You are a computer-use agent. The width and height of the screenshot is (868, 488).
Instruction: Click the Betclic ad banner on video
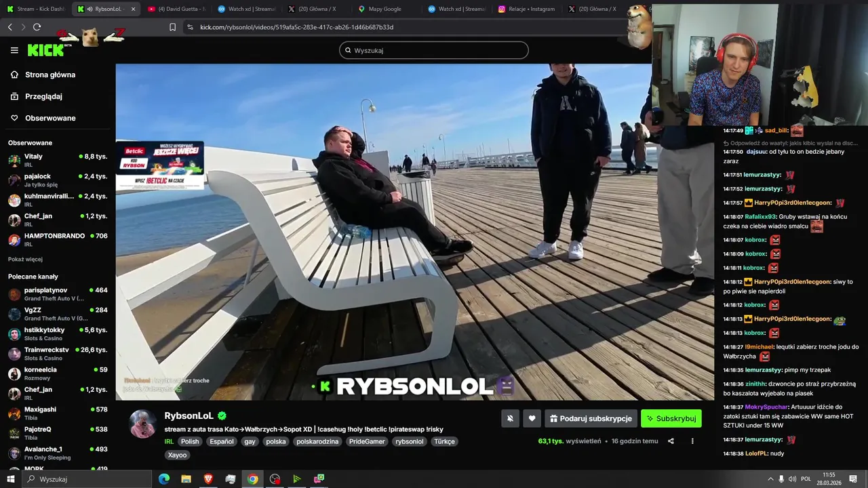[x=160, y=165]
